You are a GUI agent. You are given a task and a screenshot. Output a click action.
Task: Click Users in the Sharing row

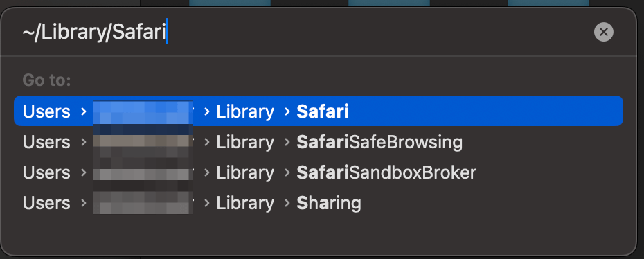(46, 203)
